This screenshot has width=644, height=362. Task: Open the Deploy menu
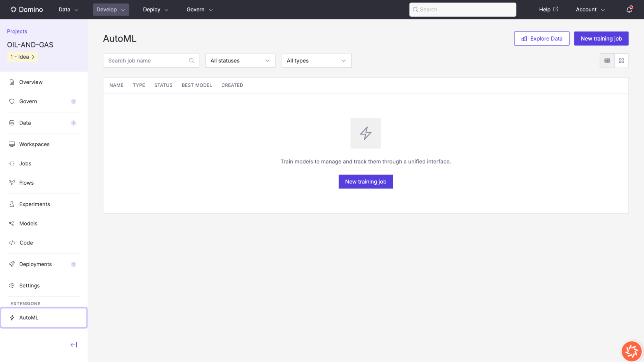point(155,9)
